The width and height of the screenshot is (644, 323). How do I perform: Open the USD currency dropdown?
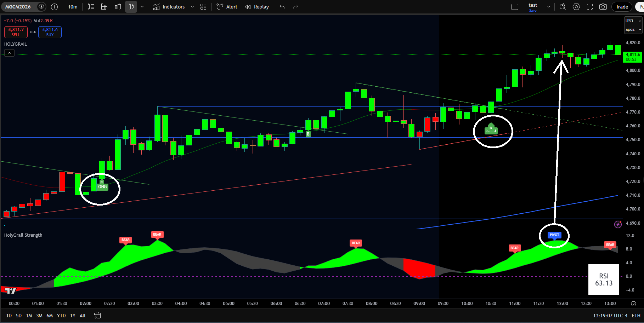[x=633, y=21]
